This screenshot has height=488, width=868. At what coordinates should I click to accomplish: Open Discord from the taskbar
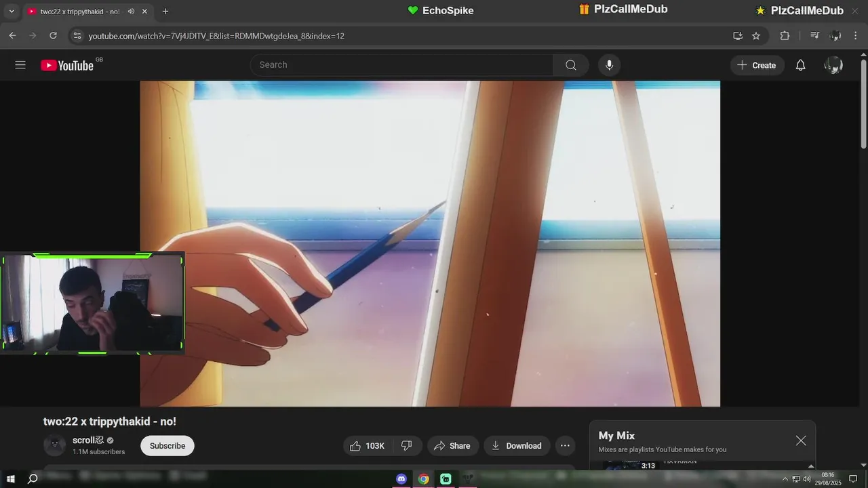coord(401,479)
